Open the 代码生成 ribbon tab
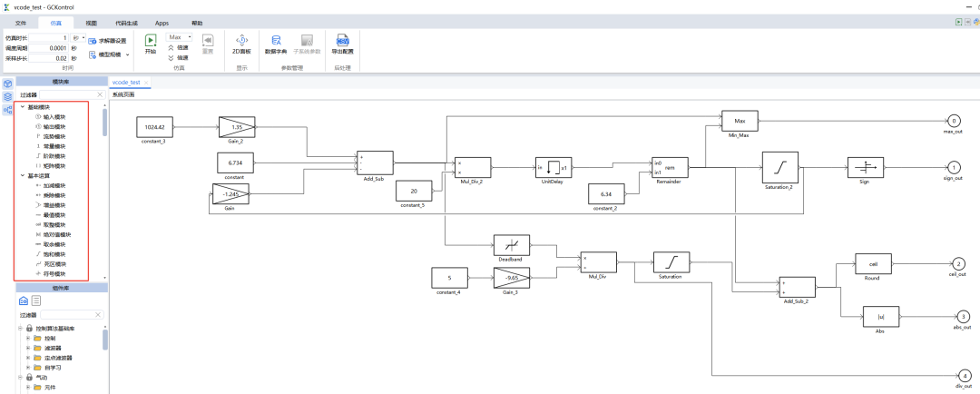 (127, 22)
